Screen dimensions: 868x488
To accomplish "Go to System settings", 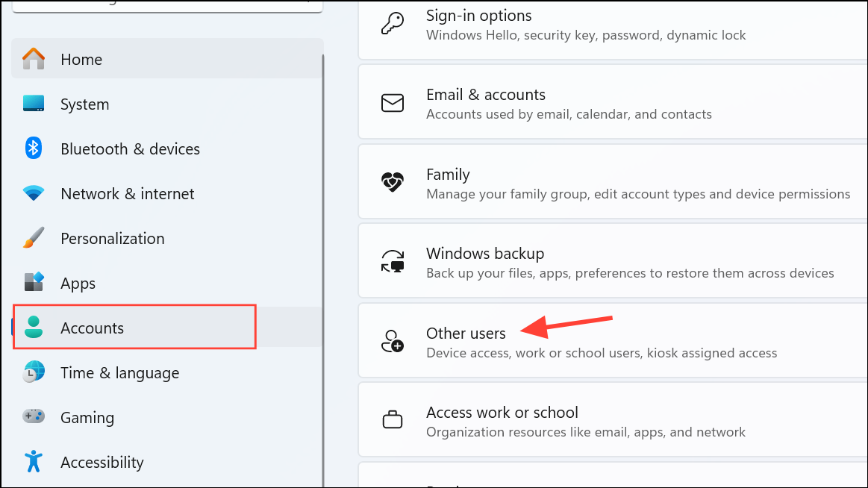I will [x=167, y=104].
